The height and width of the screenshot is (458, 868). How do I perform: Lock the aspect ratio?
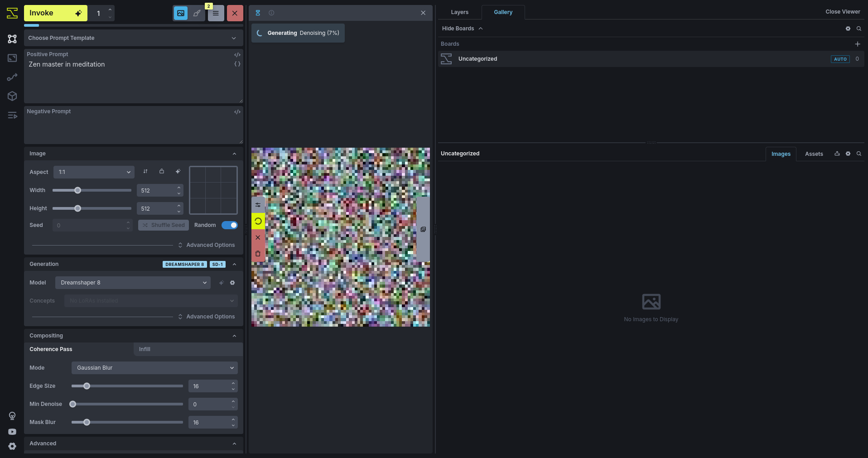tap(162, 171)
